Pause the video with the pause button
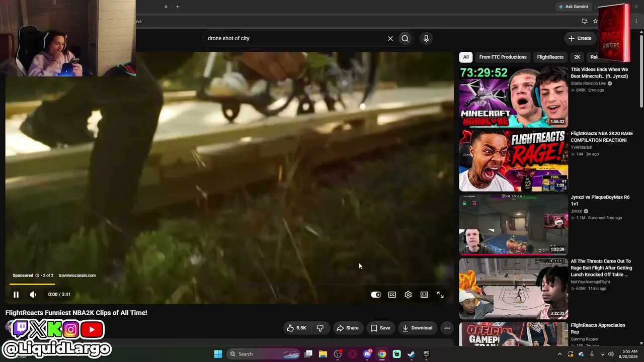The height and width of the screenshot is (362, 644). click(16, 295)
